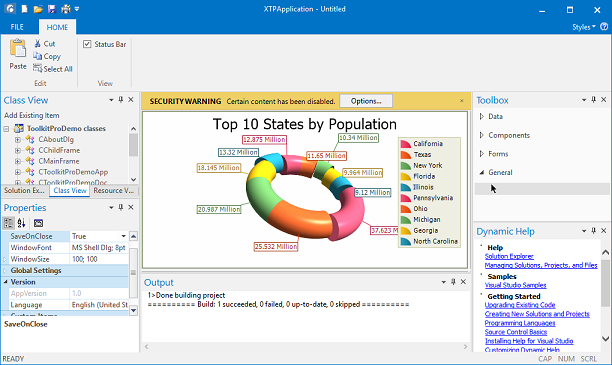Expand the WindowSize property
This screenshot has width=612, height=365.
(x=5, y=259)
